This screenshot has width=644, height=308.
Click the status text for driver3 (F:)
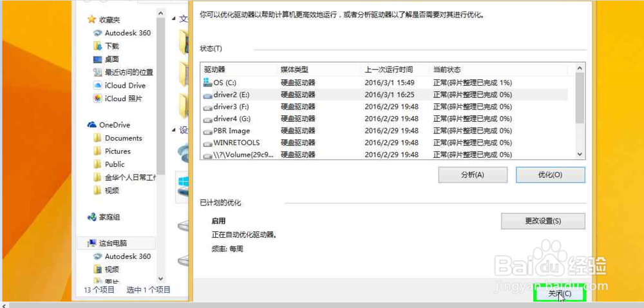pos(472,107)
